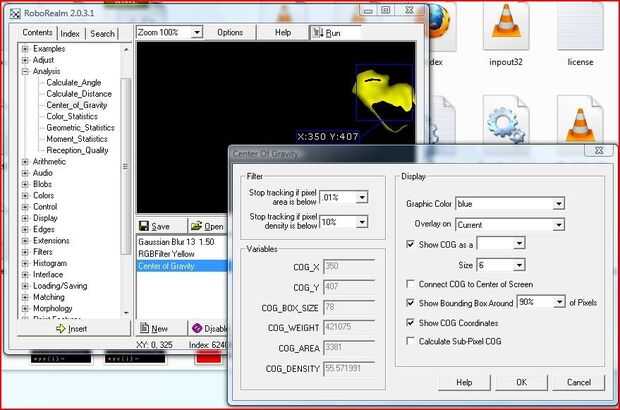Select Calculate_Angle in Analysis tree
This screenshot has height=410, width=620.
click(74, 83)
